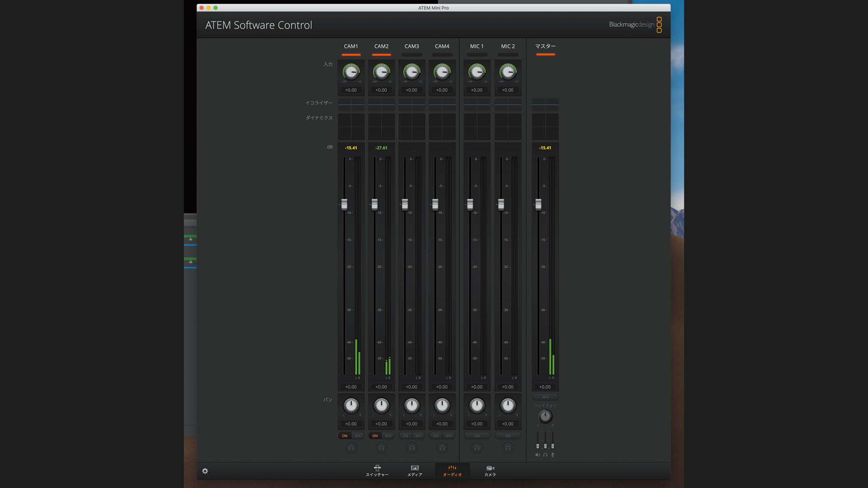Image resolution: width=868 pixels, height=488 pixels.
Task: Enable the MIC 1 ON button
Action: pos(476,436)
